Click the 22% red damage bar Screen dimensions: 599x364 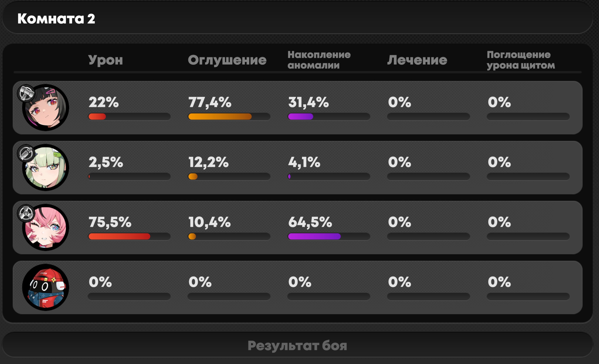[129, 117]
